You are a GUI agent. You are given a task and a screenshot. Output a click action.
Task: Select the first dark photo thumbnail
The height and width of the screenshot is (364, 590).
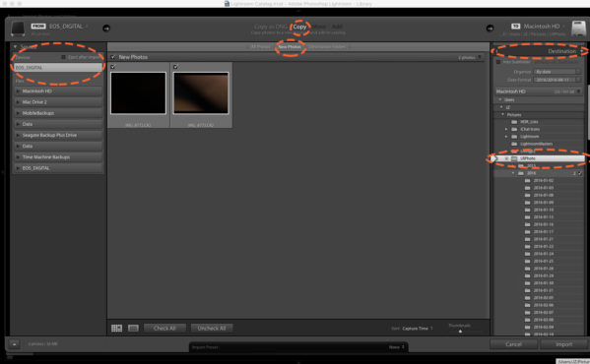pyautogui.click(x=138, y=93)
